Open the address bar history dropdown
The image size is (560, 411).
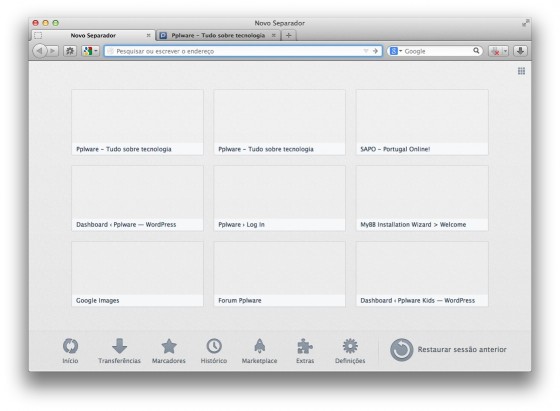tap(366, 51)
